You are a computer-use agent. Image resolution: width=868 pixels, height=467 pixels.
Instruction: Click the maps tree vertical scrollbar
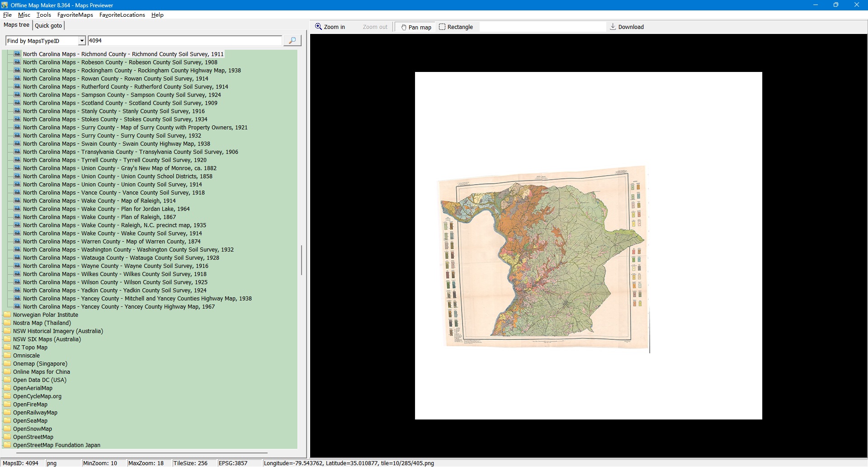click(302, 260)
